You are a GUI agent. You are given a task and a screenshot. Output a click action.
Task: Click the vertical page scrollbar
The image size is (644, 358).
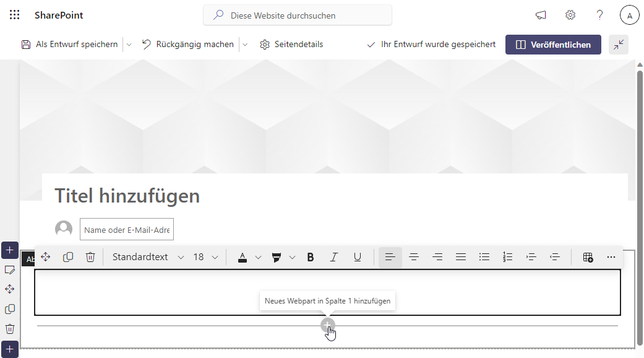(x=640, y=207)
